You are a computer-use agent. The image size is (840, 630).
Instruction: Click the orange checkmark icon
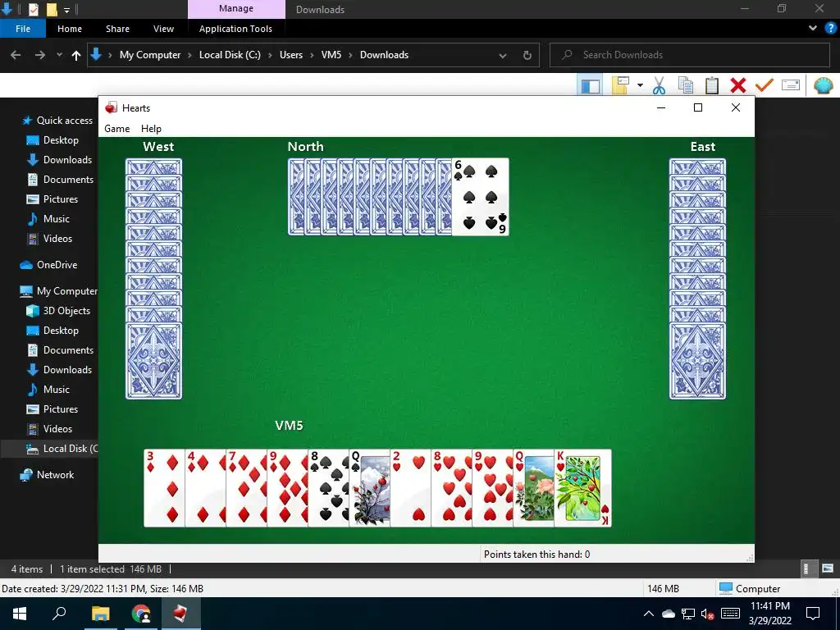coord(764,85)
